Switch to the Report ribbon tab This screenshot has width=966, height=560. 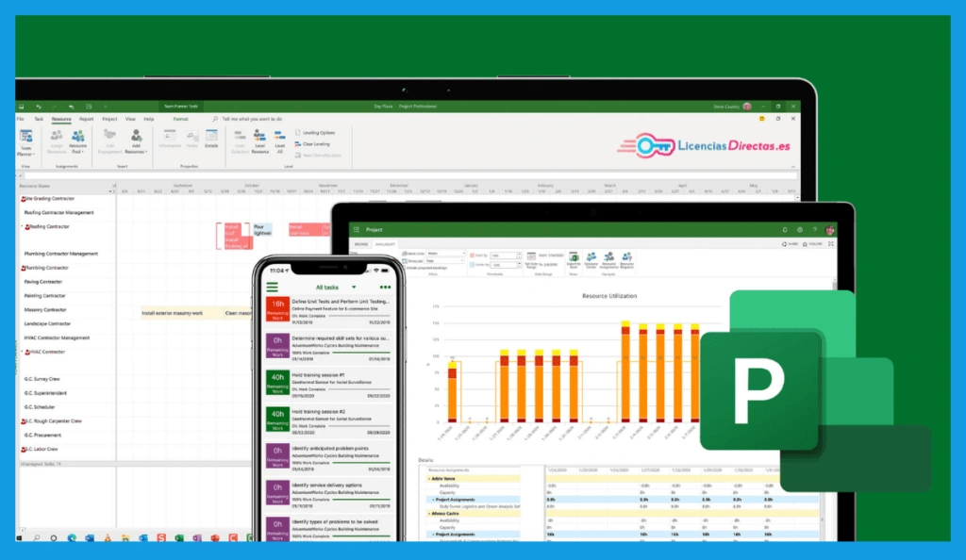click(86, 120)
